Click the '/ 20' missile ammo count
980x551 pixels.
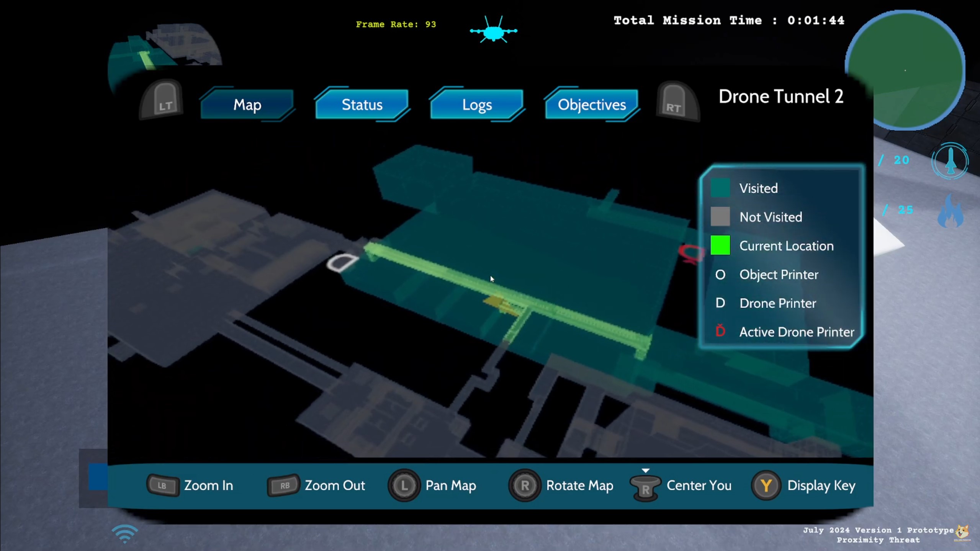894,160
